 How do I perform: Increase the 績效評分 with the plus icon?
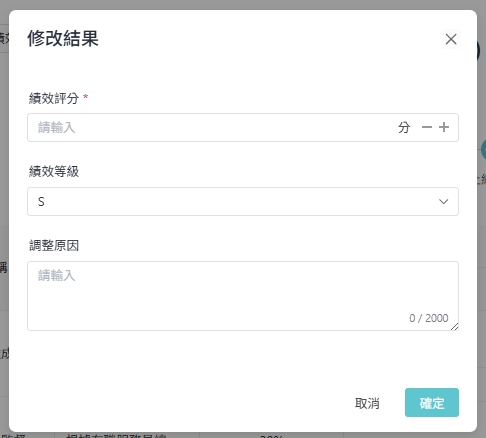(x=444, y=127)
